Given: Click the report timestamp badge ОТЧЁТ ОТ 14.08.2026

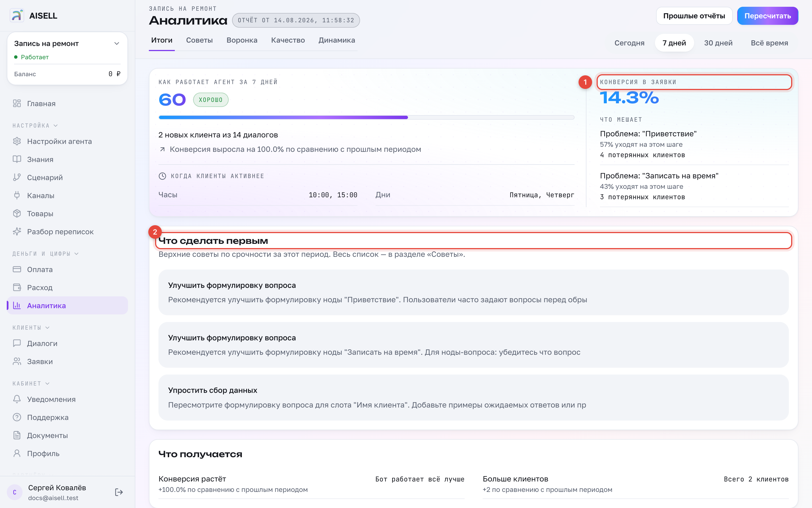Looking at the screenshot, I should point(295,21).
